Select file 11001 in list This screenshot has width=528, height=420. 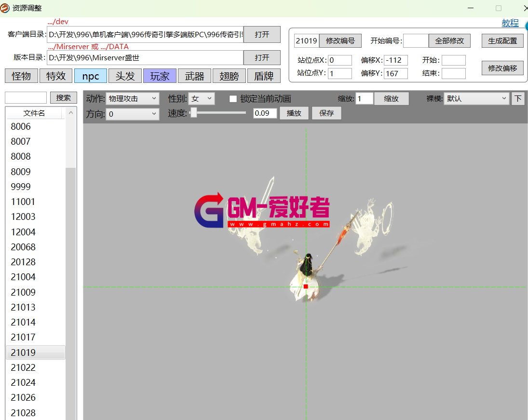point(36,202)
